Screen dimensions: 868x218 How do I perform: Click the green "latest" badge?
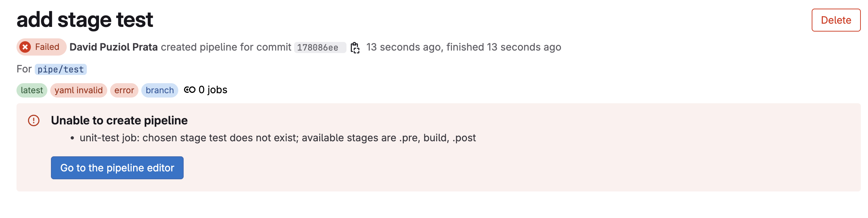click(32, 90)
